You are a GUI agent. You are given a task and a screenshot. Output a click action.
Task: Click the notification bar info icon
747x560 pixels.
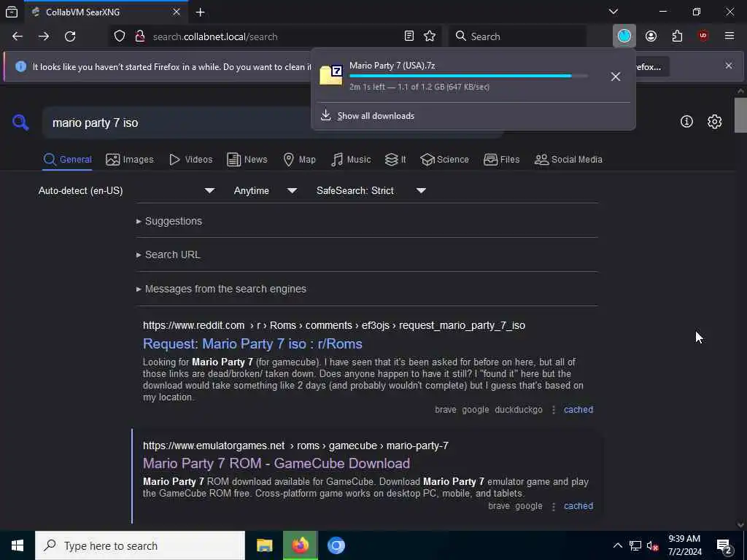pos(20,66)
